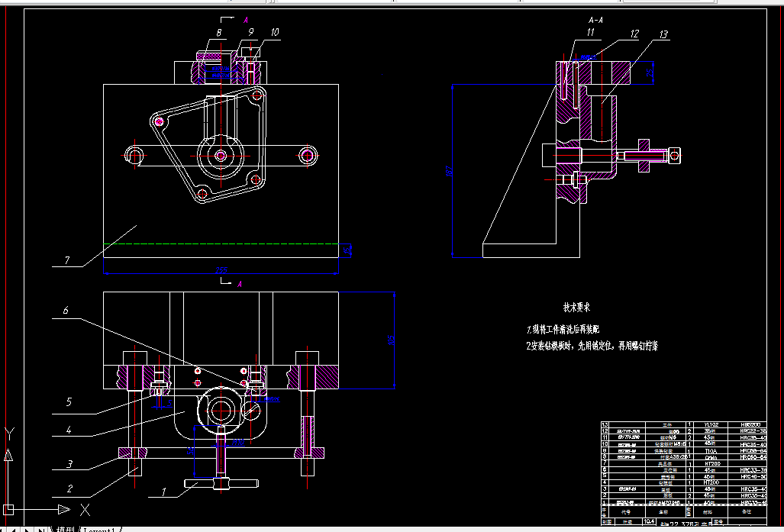The height and width of the screenshot is (532, 784).
Task: Click the last-tab scroll arrow
Action: coord(41,530)
